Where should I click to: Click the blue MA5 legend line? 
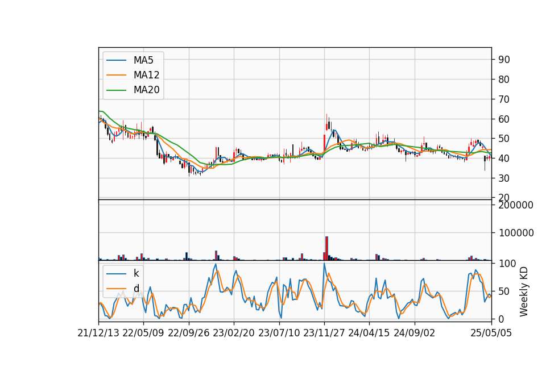(116, 60)
